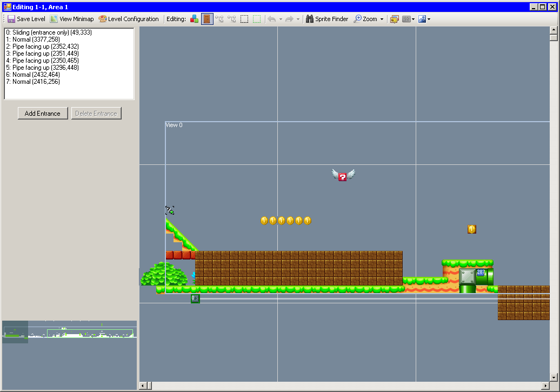Select the first paths editing icon
The image size is (560, 392).
point(219,19)
